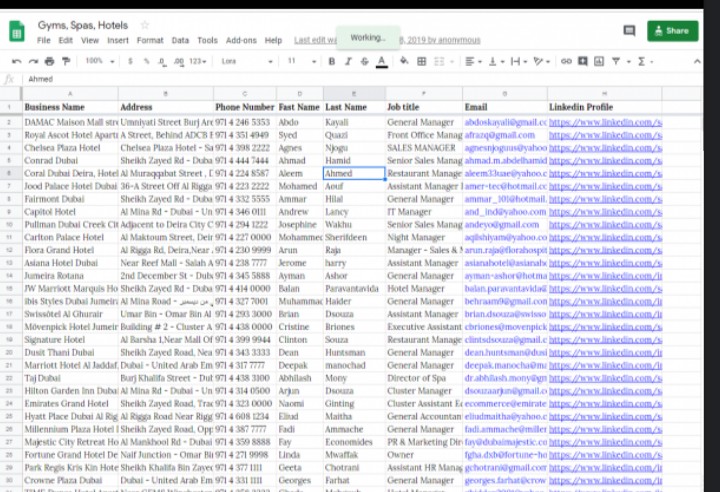Click the Insert chart icon
This screenshot has width=720, height=492.
[596, 61]
